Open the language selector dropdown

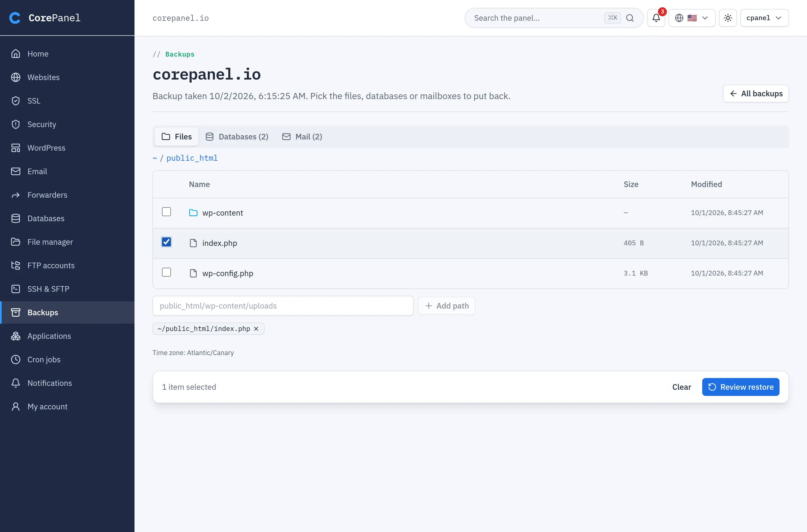point(692,18)
